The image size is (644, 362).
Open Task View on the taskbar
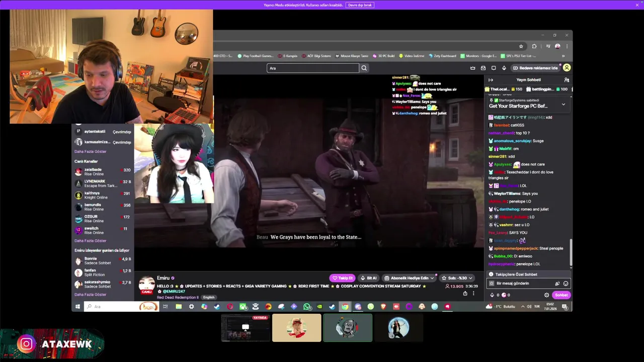click(x=165, y=307)
